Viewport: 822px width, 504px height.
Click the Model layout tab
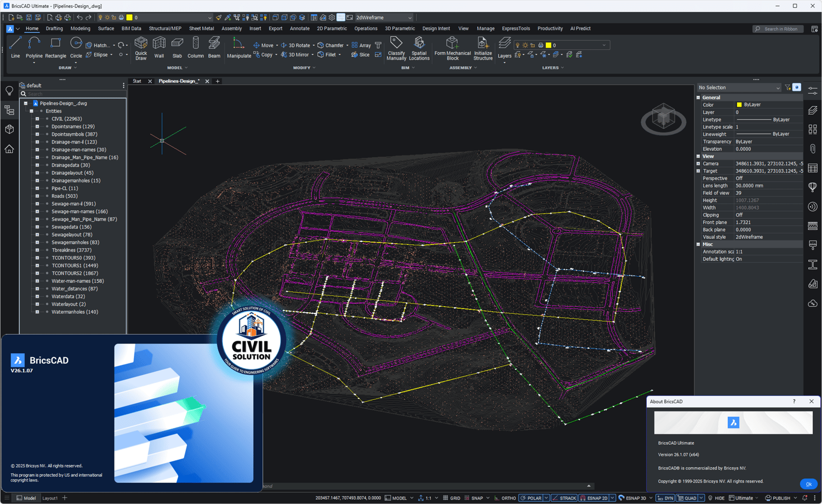click(x=26, y=498)
